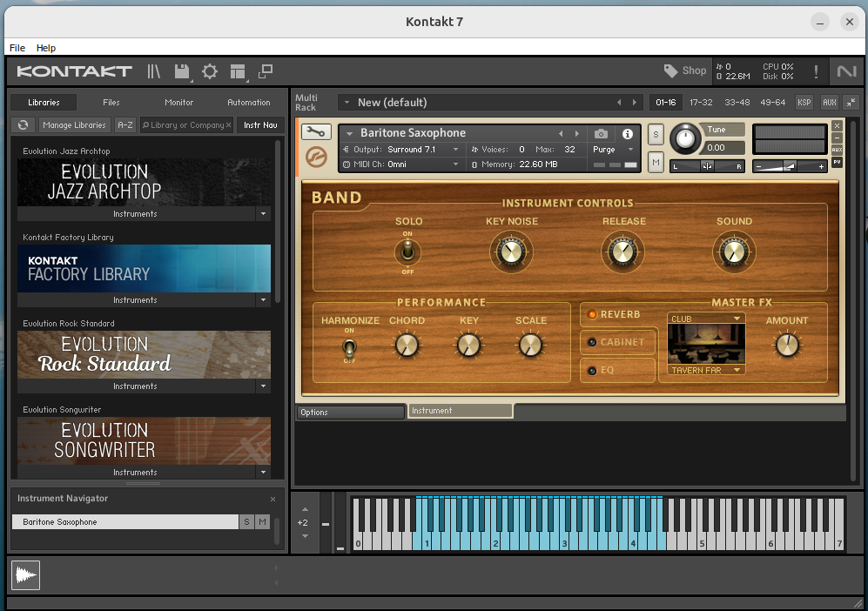
Task: Open the Evolution Songwriter Instruments dropdown arrow
Action: pyautogui.click(x=264, y=473)
